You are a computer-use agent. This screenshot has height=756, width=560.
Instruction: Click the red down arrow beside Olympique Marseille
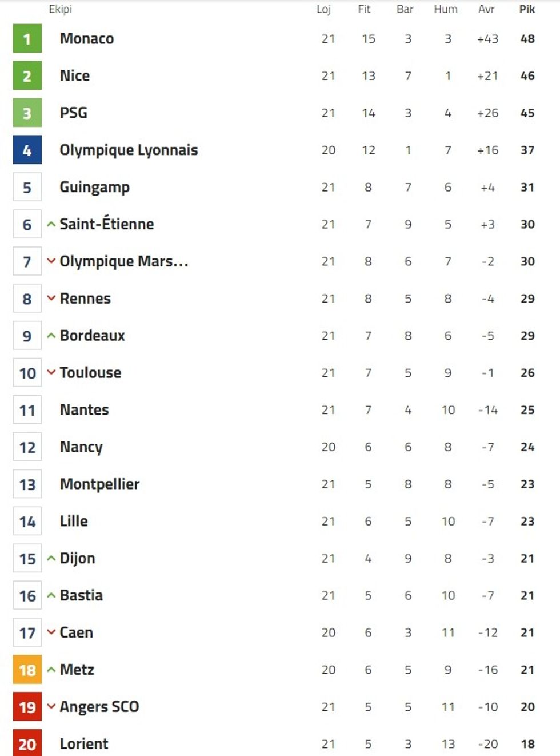(x=51, y=261)
